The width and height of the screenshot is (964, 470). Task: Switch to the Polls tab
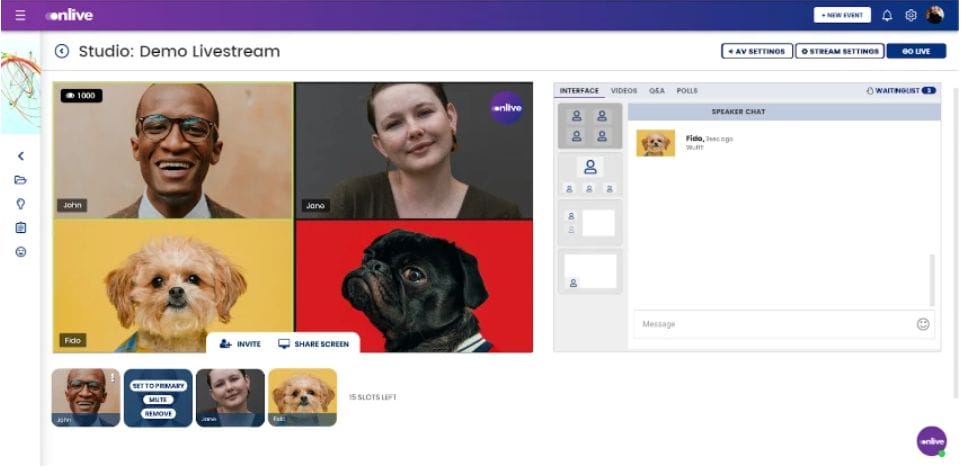pos(687,91)
